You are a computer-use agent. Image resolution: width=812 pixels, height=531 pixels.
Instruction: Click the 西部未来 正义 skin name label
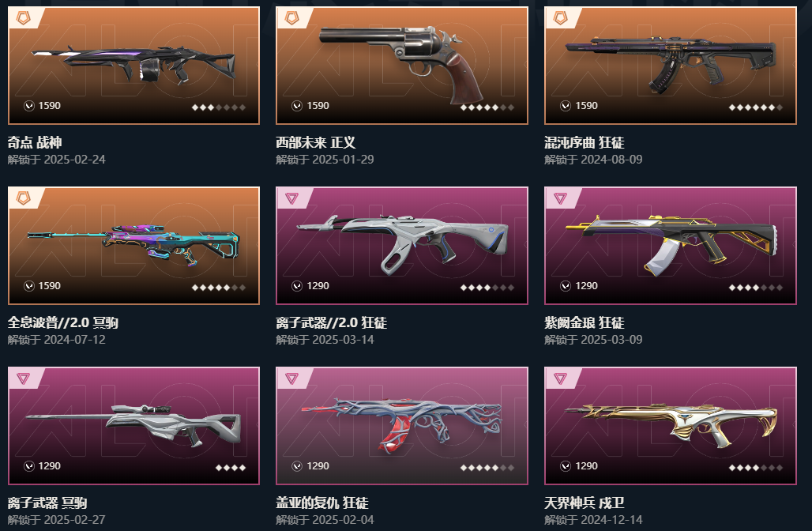click(x=316, y=142)
